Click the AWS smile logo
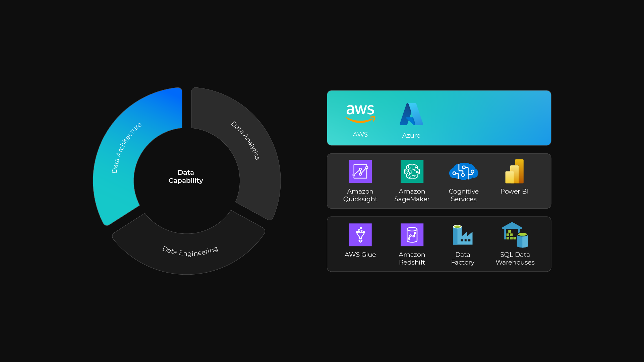The height and width of the screenshot is (362, 644). [360, 112]
